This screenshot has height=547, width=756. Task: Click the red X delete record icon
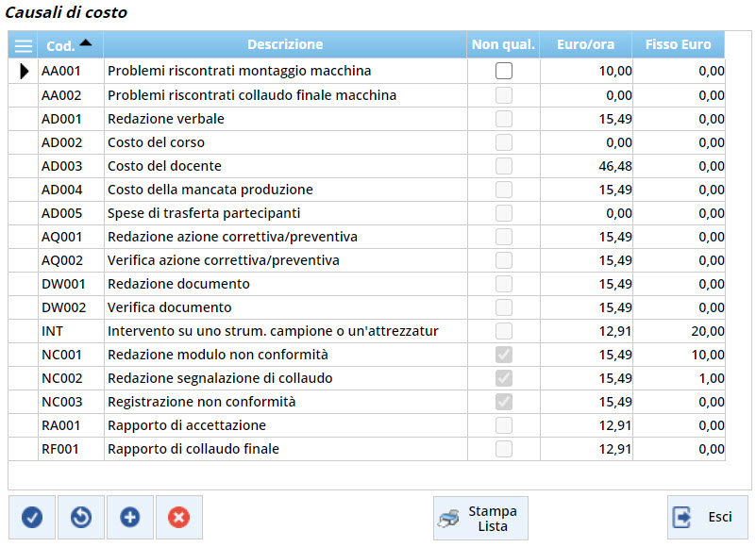[179, 517]
